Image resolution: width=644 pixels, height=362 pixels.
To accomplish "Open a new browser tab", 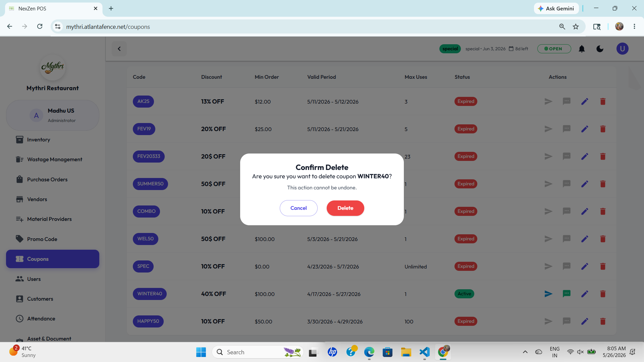I will [x=111, y=8].
